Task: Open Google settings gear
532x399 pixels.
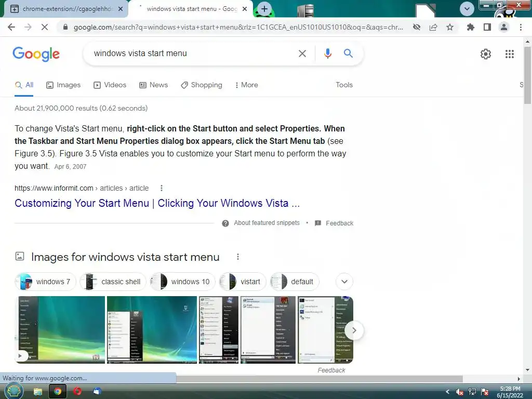Action: pyautogui.click(x=486, y=54)
